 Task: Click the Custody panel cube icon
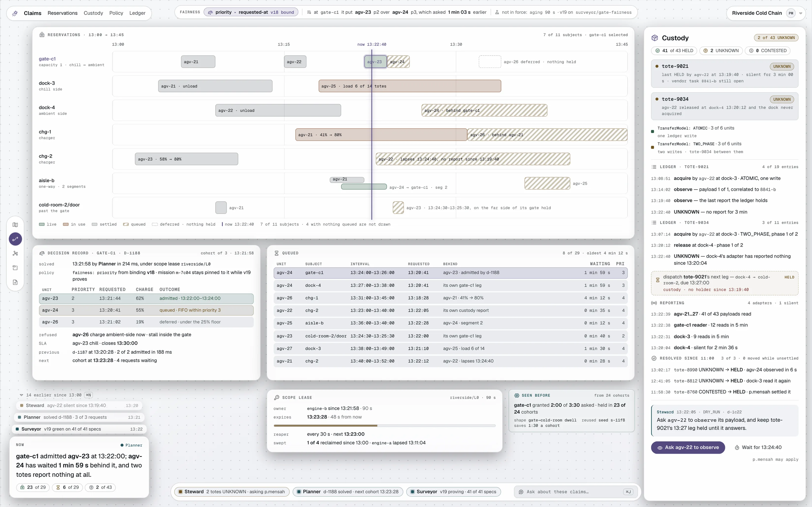tap(655, 38)
